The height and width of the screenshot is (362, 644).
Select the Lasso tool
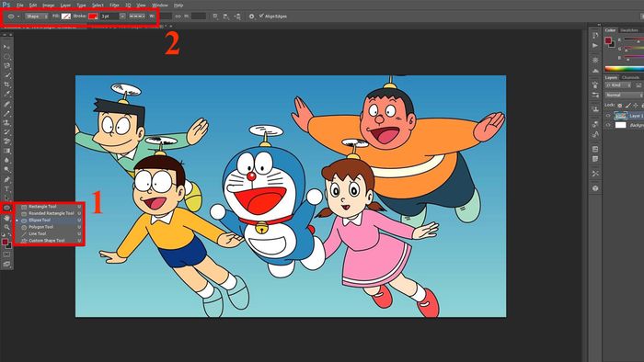click(6, 65)
